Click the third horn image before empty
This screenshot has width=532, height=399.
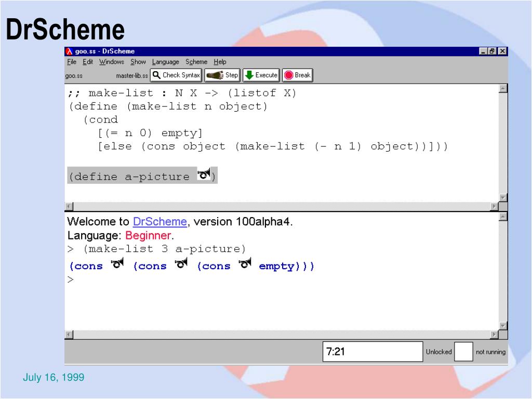245,263
